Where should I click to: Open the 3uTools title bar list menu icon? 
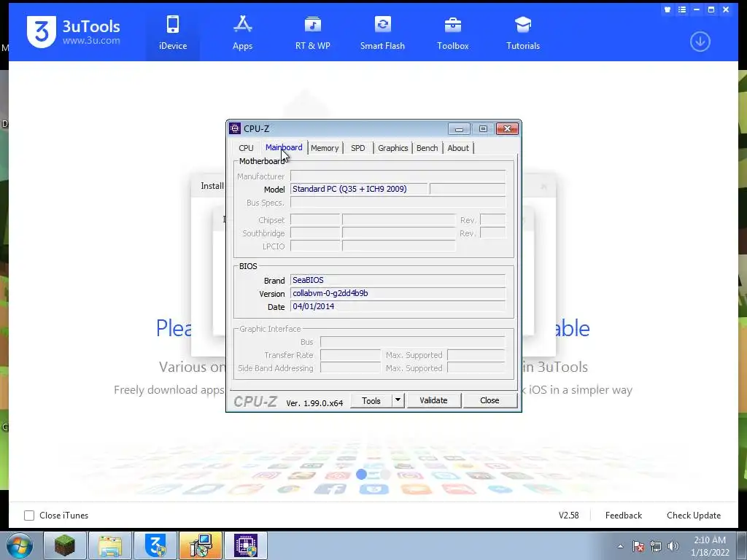pyautogui.click(x=682, y=9)
